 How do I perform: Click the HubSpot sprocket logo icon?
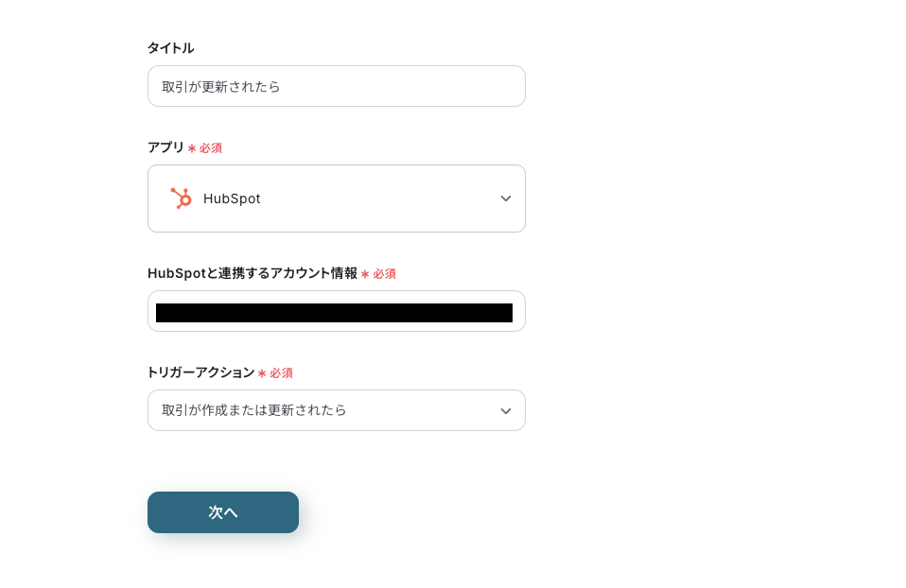(x=181, y=199)
